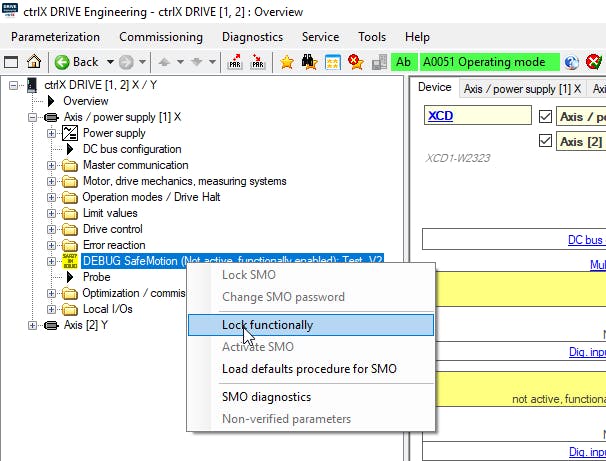Image resolution: width=606 pixels, height=461 pixels.
Task: Open the Help menu
Action: (417, 37)
